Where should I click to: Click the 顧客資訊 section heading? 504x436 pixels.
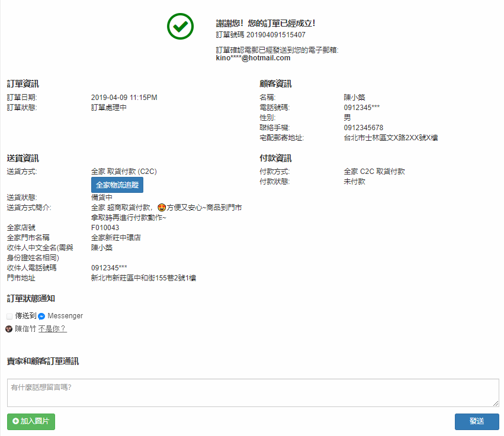tap(275, 84)
